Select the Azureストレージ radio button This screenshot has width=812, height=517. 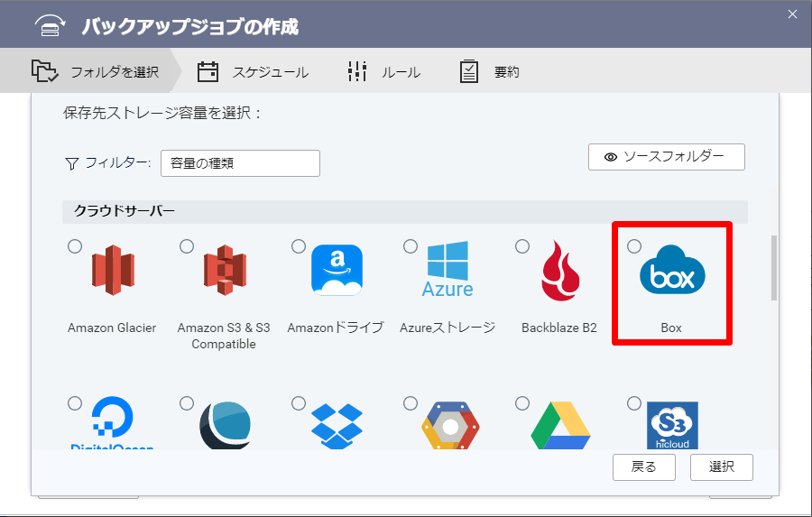411,246
